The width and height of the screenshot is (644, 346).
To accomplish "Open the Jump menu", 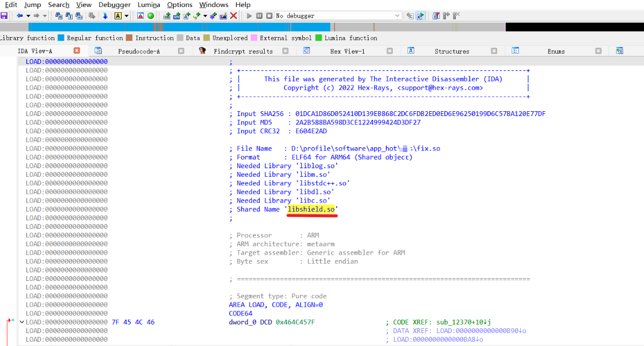I will click(x=32, y=4).
